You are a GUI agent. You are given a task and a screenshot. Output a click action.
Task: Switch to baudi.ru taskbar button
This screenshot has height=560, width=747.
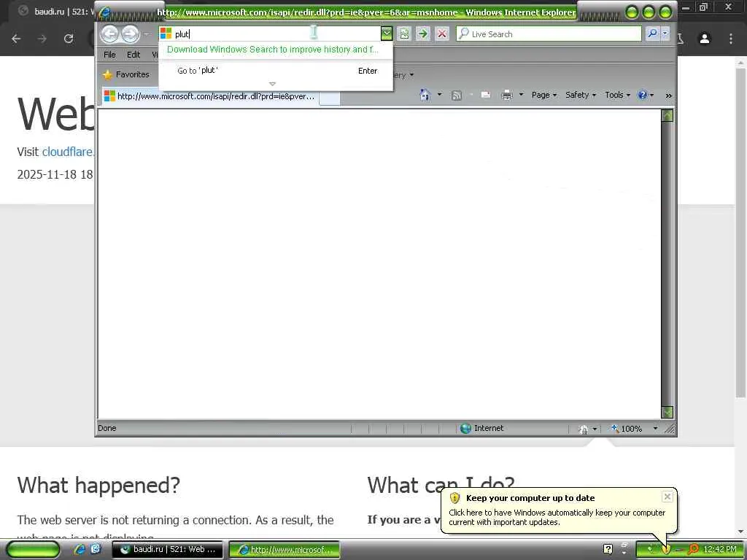(167, 550)
